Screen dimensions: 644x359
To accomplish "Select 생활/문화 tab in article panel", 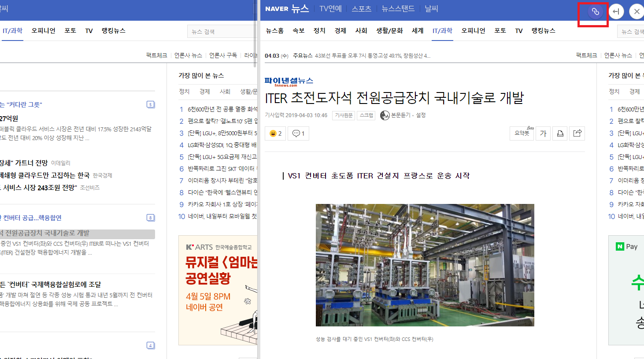I will click(x=389, y=30).
